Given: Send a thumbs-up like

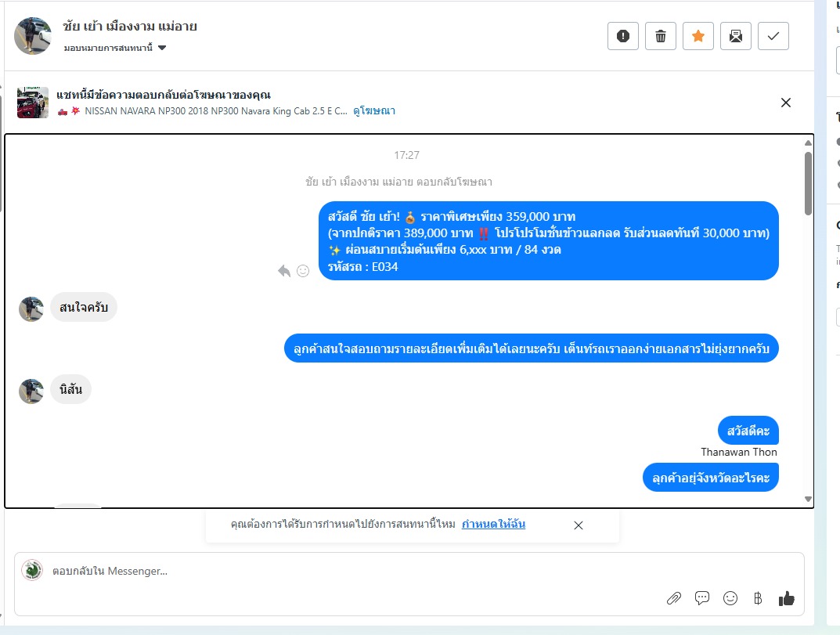Looking at the screenshot, I should [x=787, y=598].
